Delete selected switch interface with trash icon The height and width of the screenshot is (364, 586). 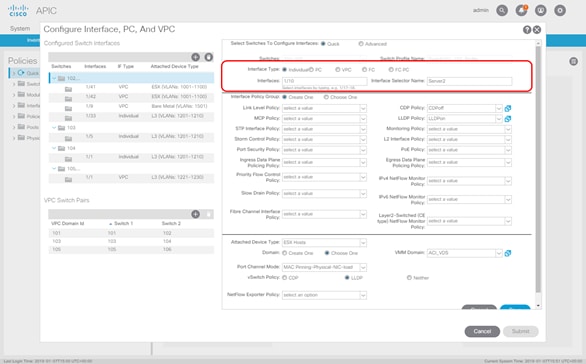[x=209, y=57]
